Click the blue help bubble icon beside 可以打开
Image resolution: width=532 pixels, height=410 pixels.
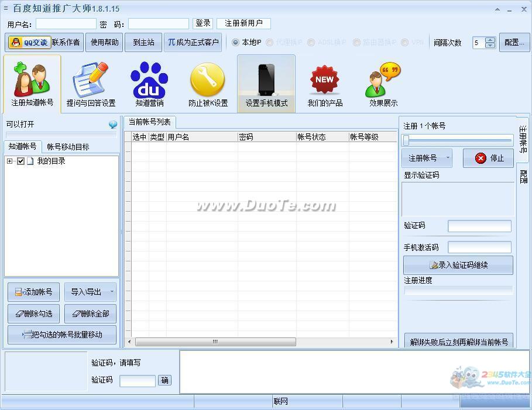click(113, 125)
